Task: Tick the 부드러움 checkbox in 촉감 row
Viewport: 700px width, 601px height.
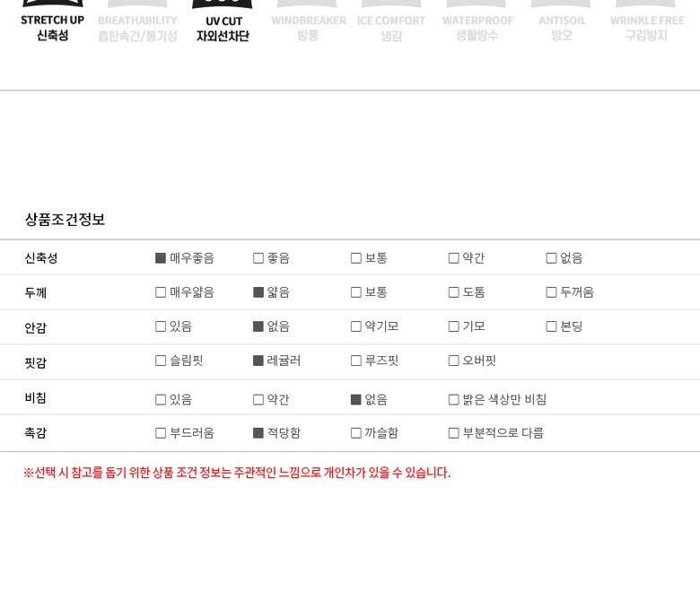Action: tap(161, 433)
